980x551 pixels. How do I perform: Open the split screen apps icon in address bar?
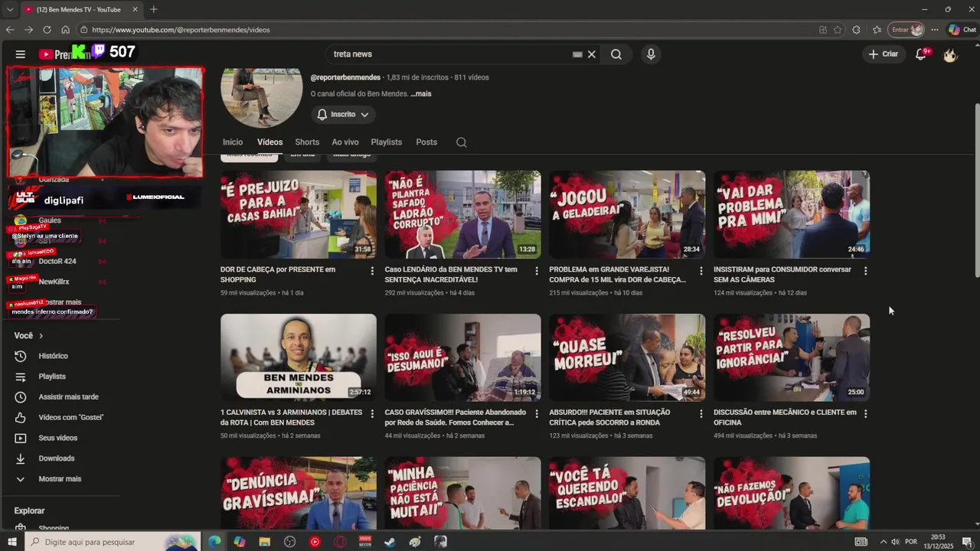(x=823, y=30)
